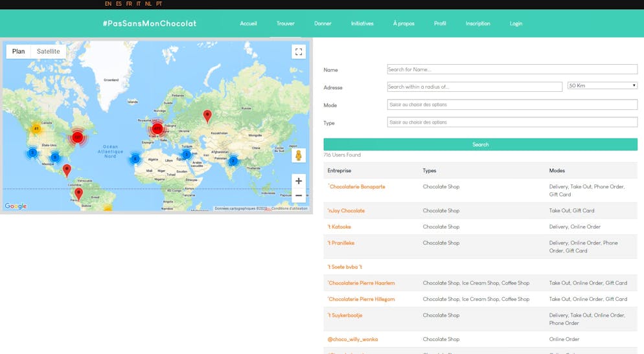Open the 50 Km radius dropdown

pyautogui.click(x=602, y=85)
